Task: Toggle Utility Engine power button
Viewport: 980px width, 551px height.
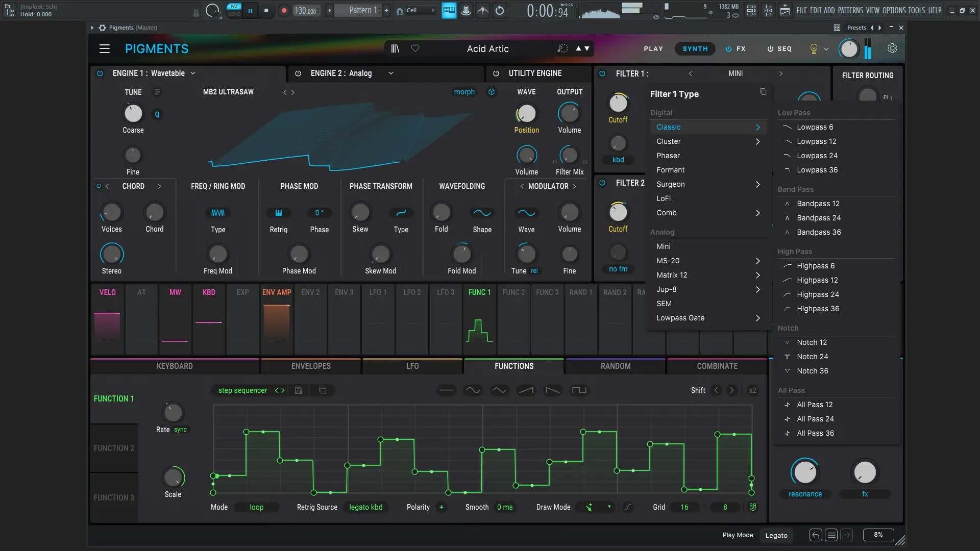Action: point(496,73)
